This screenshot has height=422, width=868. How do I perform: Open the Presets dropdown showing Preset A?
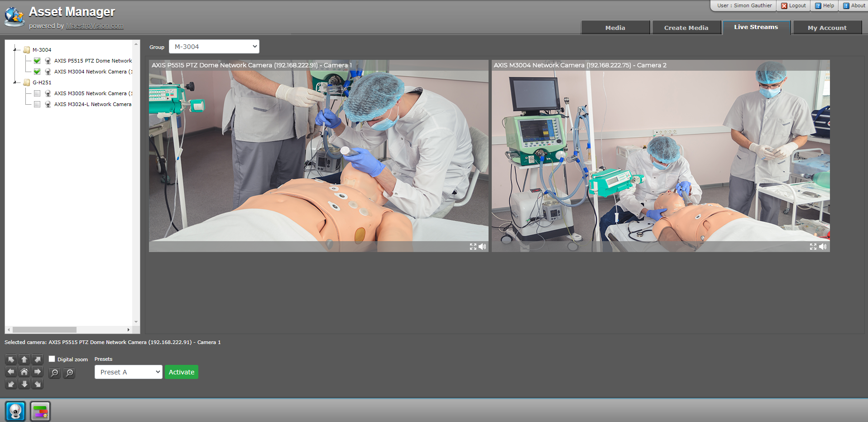click(128, 372)
